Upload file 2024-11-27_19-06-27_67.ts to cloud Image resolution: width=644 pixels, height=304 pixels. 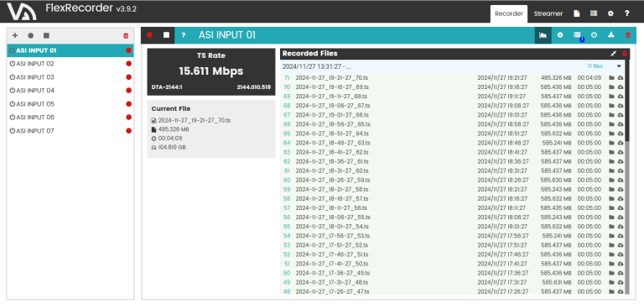tap(621, 106)
